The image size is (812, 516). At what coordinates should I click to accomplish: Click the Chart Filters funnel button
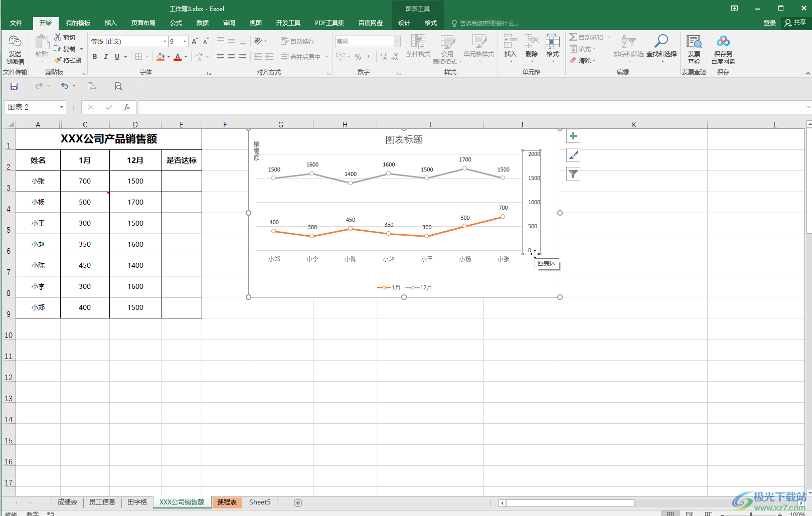(573, 174)
